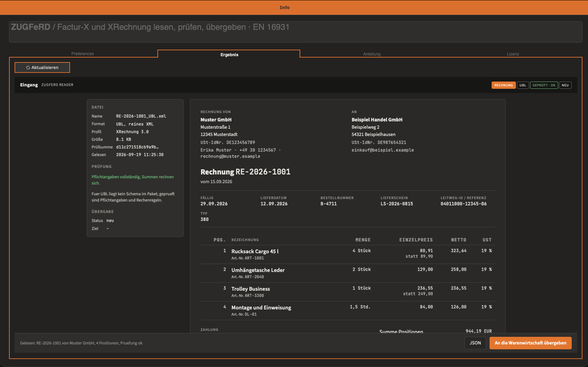
Task: Click the UBL format badge
Action: (x=523, y=85)
